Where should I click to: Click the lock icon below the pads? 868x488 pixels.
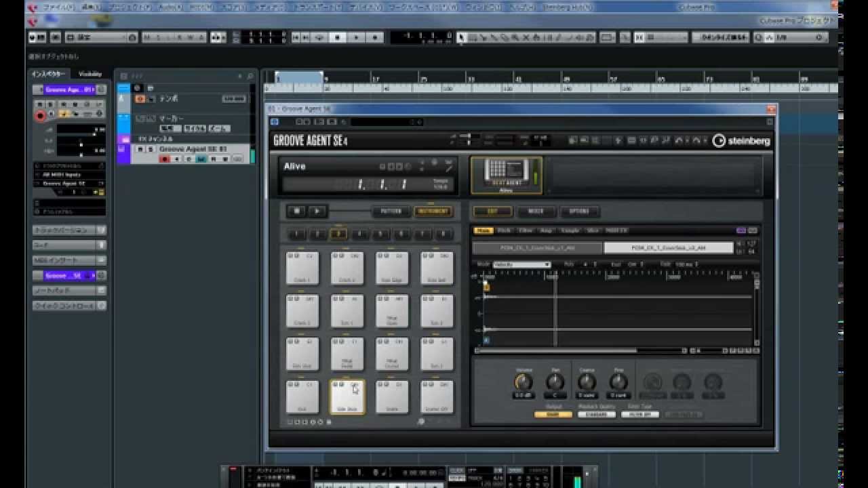[329, 422]
